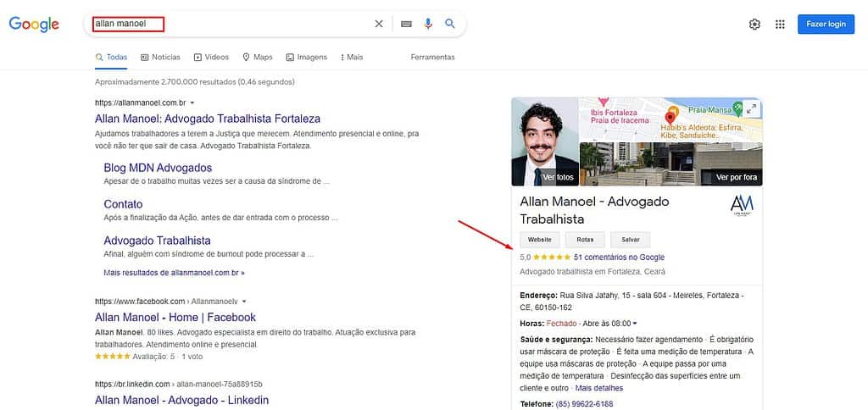The image size is (868, 410).
Task: Click the https://br.linkedin.com URL text
Action: (x=132, y=384)
